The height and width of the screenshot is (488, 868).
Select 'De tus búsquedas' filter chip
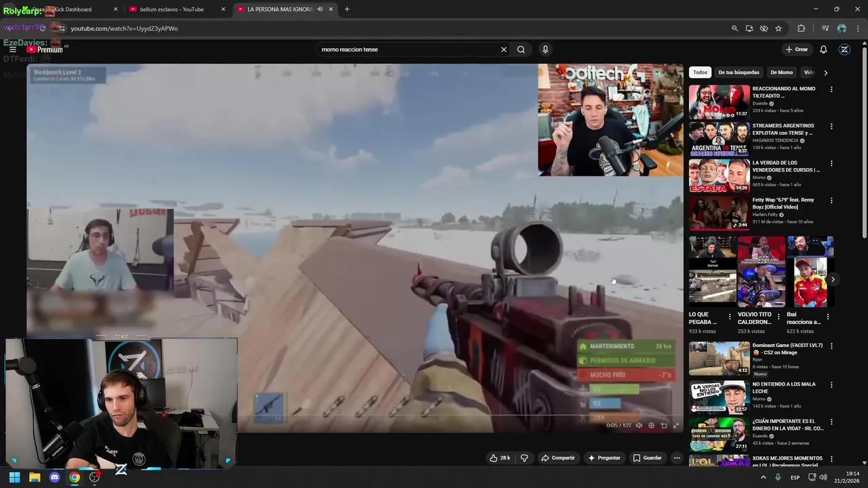738,73
